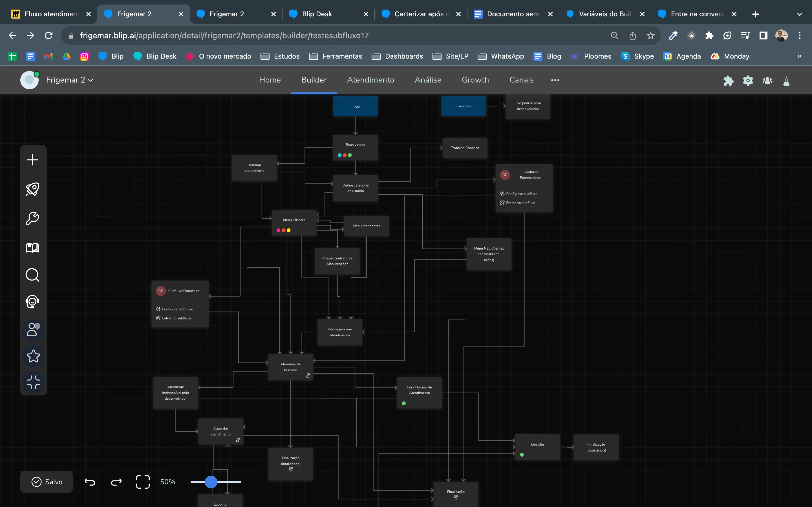Open the headset support icon in sidebar

coord(32,301)
